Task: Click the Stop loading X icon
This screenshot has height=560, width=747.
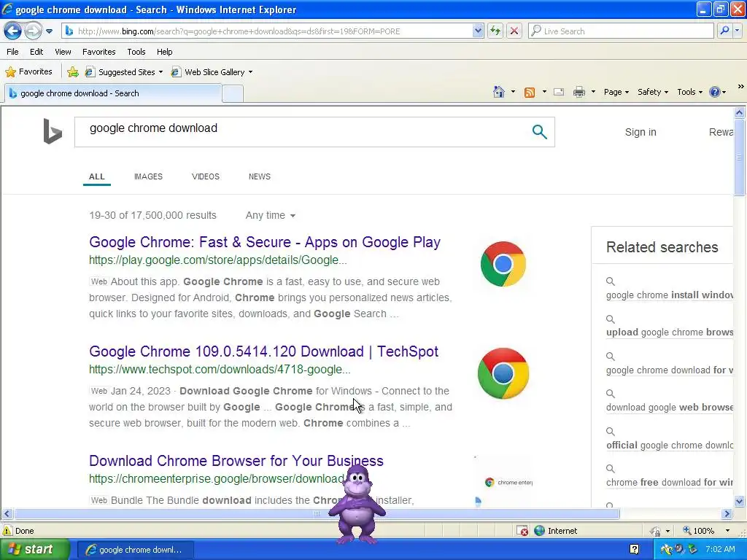Action: tap(514, 31)
